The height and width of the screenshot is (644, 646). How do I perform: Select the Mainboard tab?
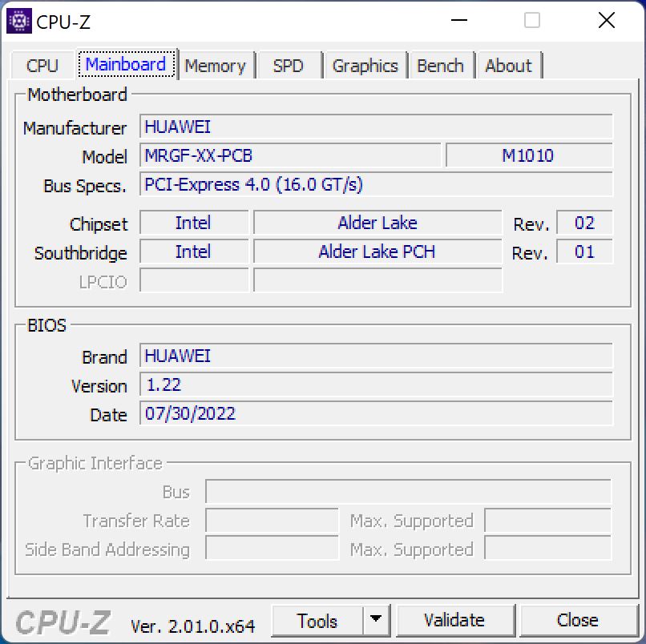point(126,65)
